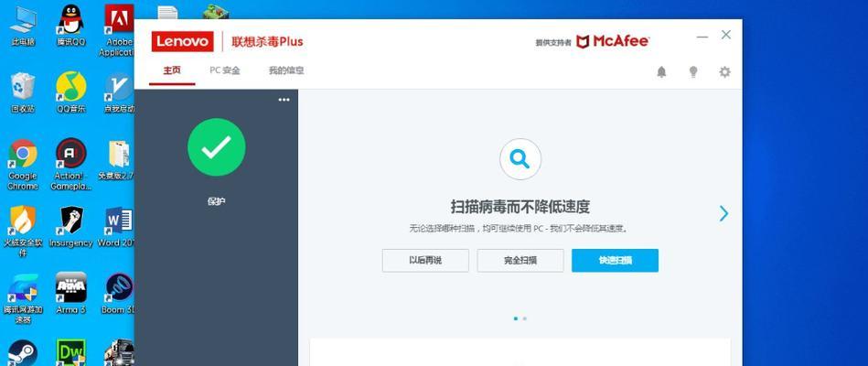Select the Arma 3 desktop icon

70,294
